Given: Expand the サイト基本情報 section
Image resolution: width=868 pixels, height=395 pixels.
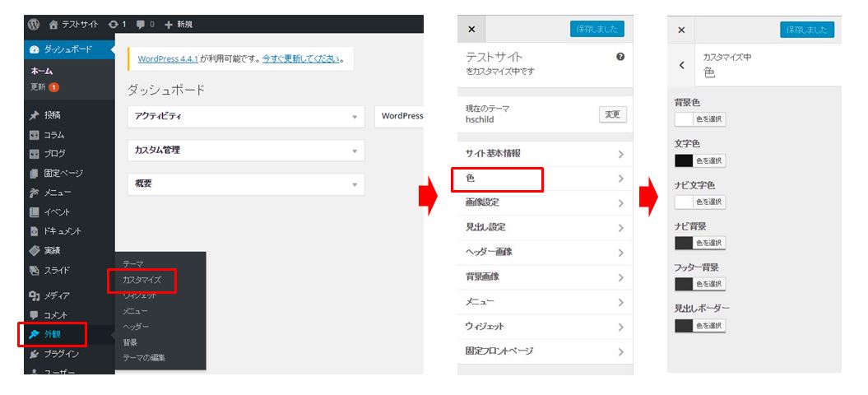Looking at the screenshot, I should pyautogui.click(x=545, y=154).
